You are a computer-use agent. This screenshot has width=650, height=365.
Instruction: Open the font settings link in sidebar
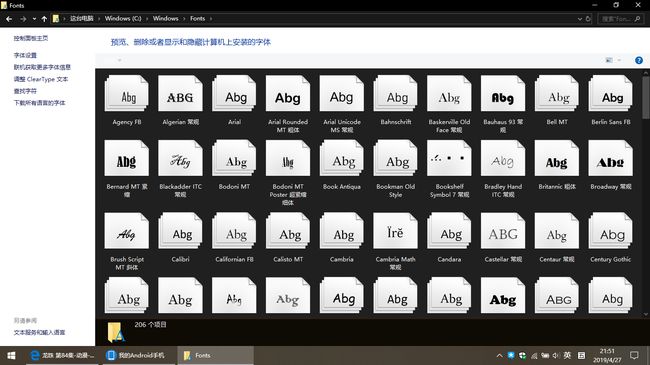click(x=25, y=55)
